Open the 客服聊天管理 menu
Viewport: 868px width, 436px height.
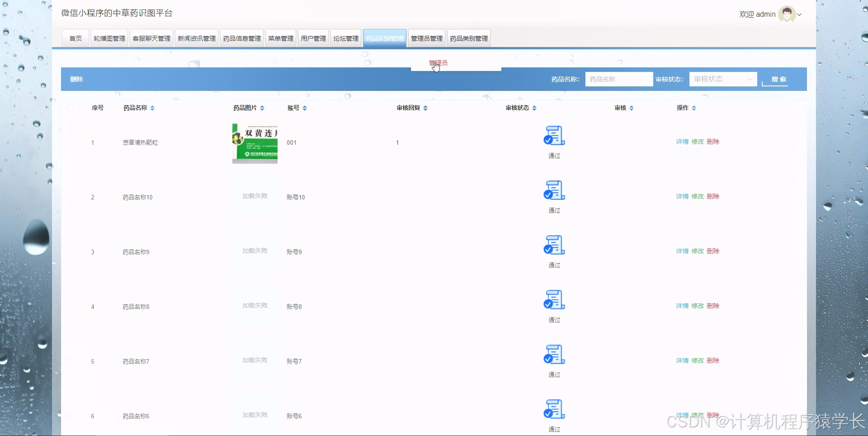click(x=151, y=38)
